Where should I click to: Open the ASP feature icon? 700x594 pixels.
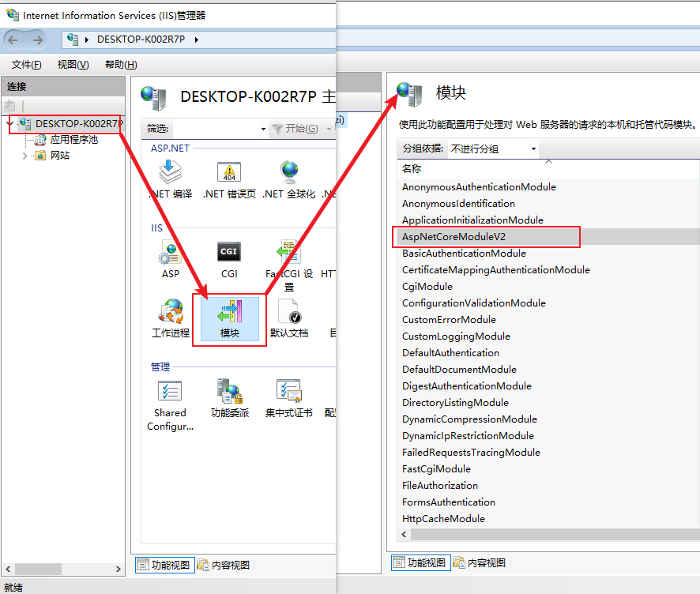point(170,260)
